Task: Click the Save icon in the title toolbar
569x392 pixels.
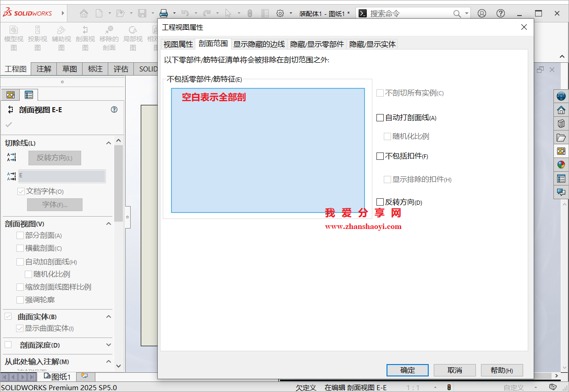Action: point(142,13)
